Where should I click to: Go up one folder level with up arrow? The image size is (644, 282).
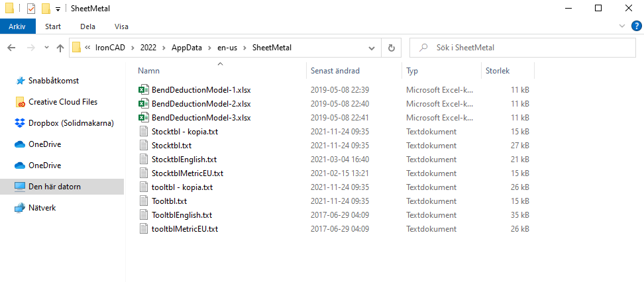coord(60,48)
